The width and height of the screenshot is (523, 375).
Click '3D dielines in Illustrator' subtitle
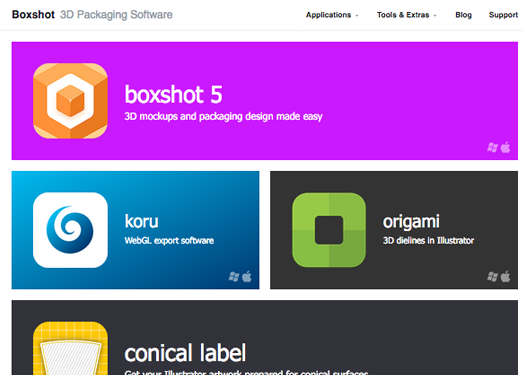click(x=428, y=241)
